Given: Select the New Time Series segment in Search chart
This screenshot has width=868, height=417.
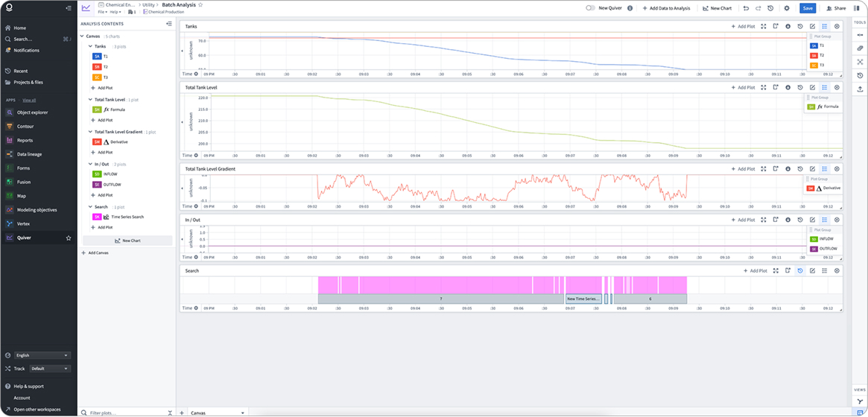Looking at the screenshot, I should coord(583,299).
